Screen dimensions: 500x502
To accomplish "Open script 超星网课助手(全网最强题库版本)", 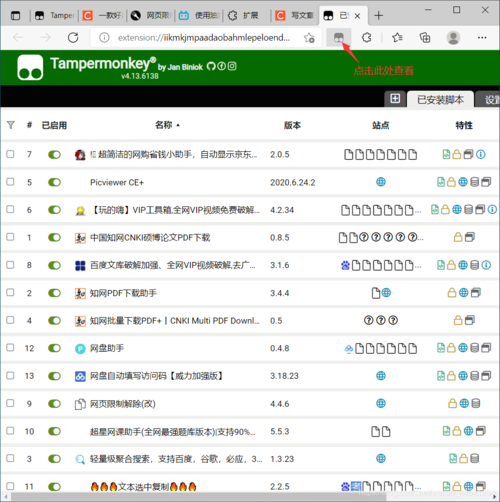I will pyautogui.click(x=173, y=432).
